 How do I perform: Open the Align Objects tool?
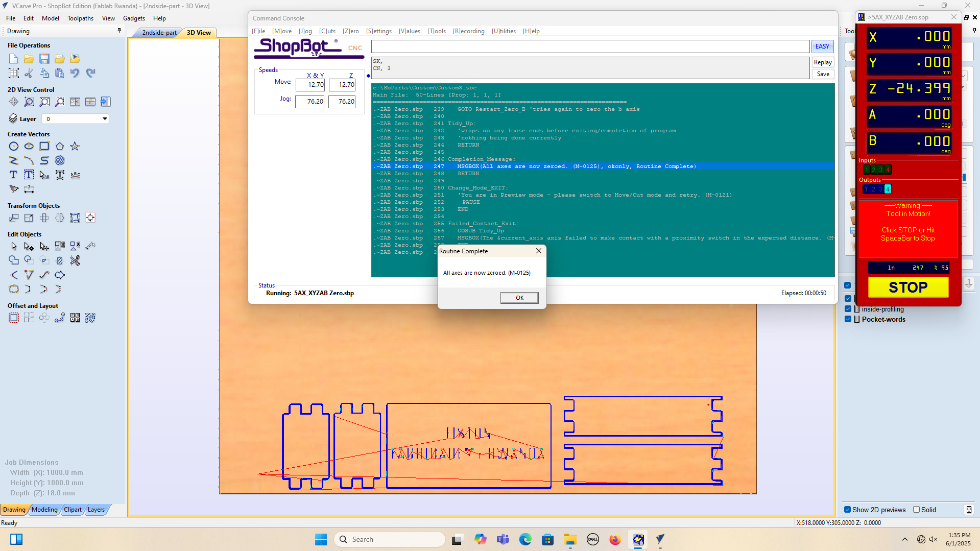tap(90, 218)
